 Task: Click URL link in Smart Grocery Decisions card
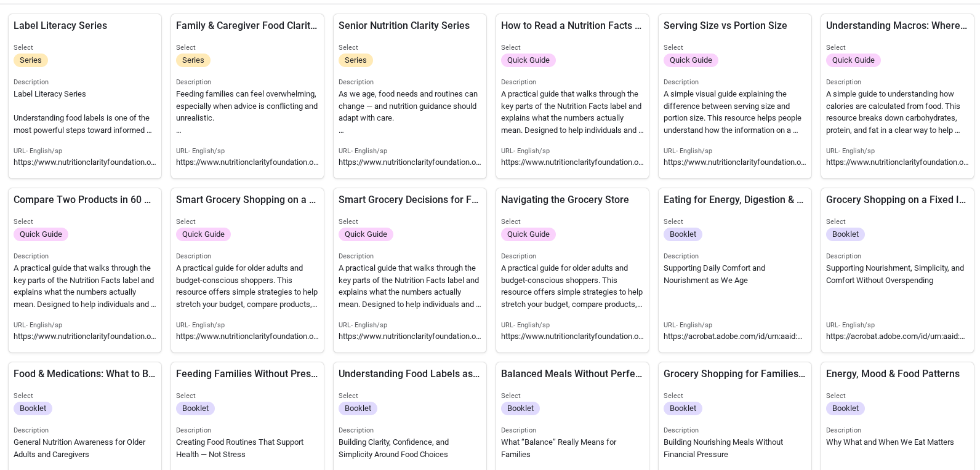click(410, 337)
